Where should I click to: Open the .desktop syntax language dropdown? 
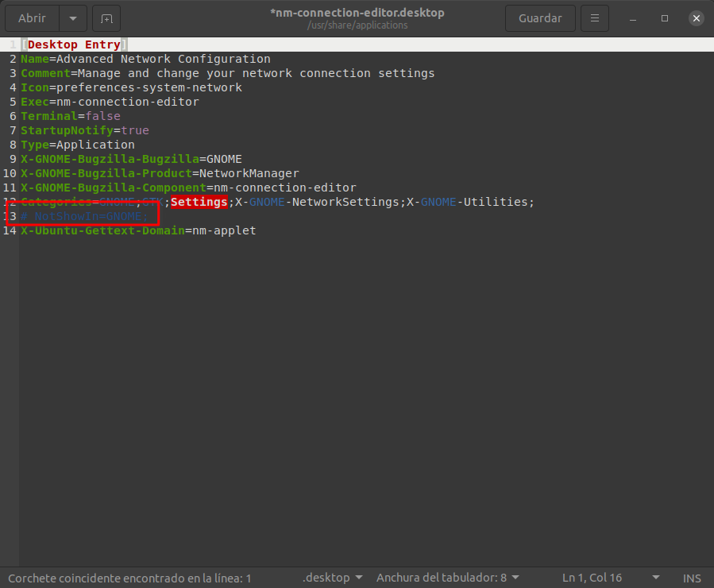tap(333, 578)
